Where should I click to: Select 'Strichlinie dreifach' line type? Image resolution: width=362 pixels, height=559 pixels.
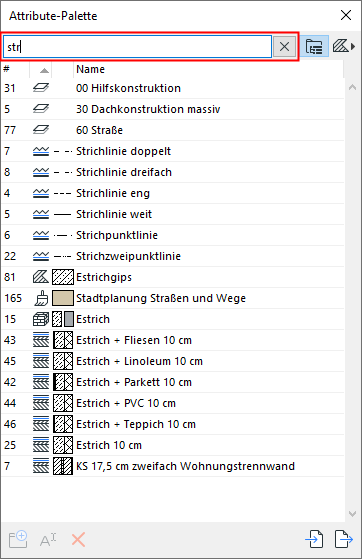[124, 172]
